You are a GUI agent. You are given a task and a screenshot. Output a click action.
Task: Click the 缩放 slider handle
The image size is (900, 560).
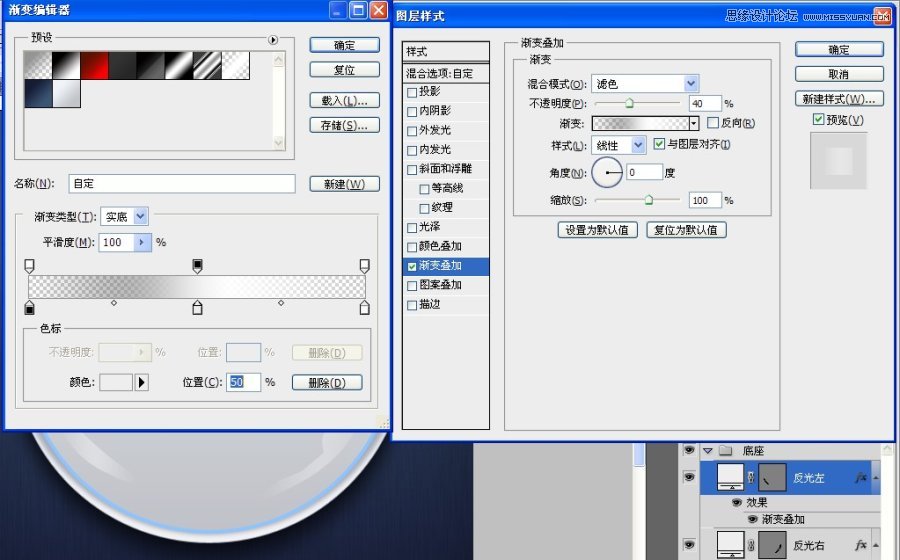pos(649,200)
